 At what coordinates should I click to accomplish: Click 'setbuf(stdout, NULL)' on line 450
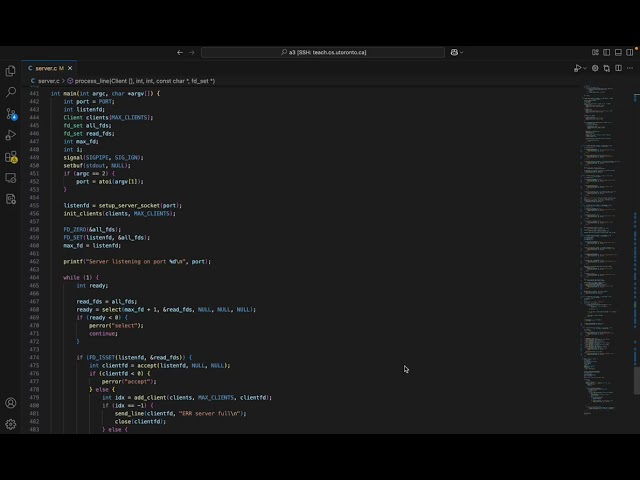pos(97,165)
